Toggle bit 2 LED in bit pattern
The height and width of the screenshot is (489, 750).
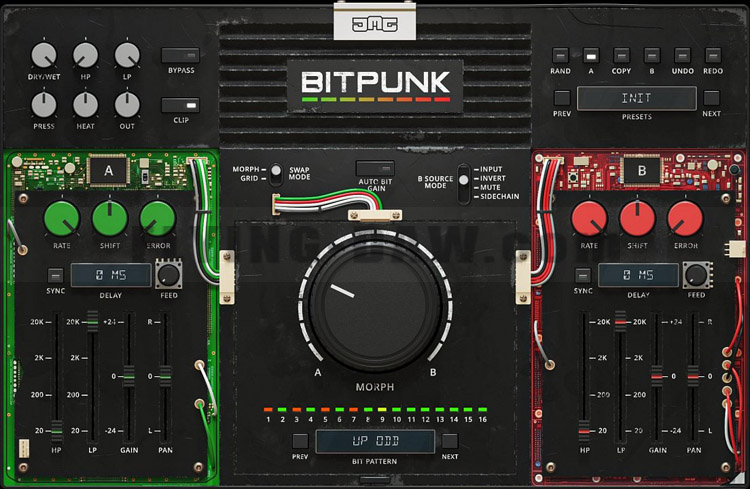click(282, 410)
